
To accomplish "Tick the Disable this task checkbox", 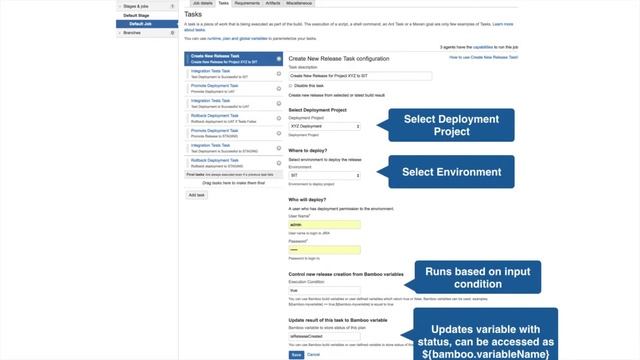I will 291,86.
